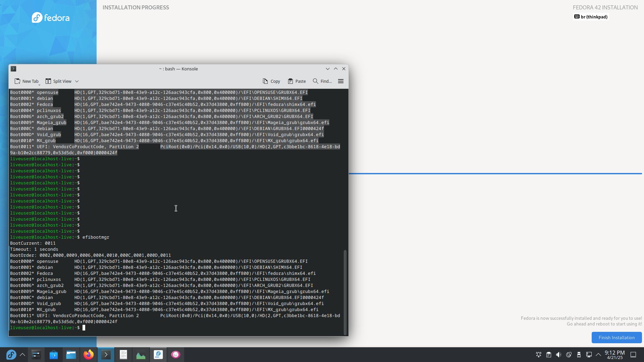
Task: Click the Split View button in Konsole
Action: pos(59,81)
